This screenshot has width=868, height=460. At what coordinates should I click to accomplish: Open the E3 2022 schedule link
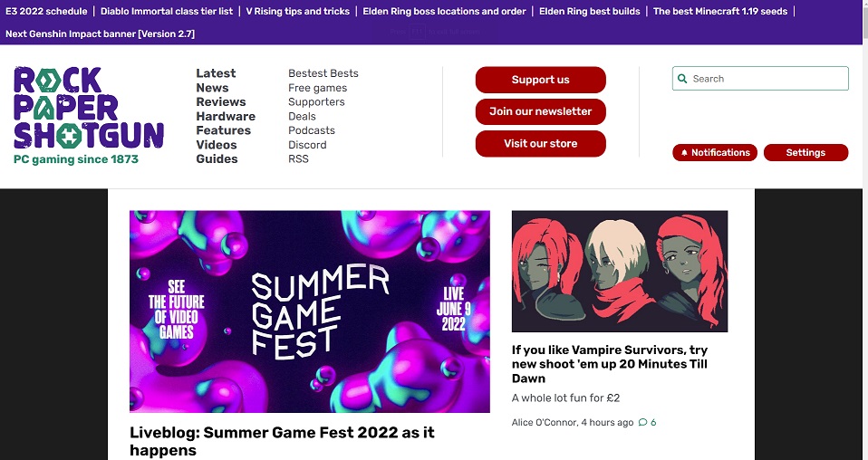pyautogui.click(x=46, y=12)
